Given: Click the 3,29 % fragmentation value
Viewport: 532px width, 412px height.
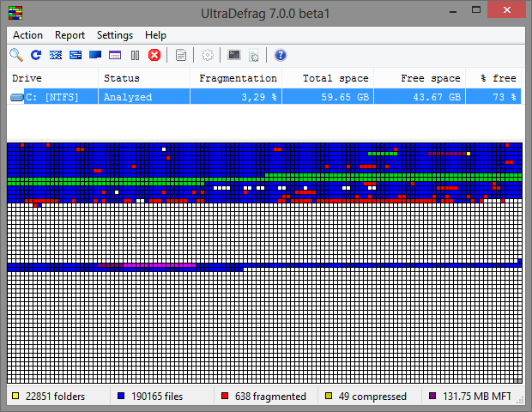Looking at the screenshot, I should (x=259, y=97).
